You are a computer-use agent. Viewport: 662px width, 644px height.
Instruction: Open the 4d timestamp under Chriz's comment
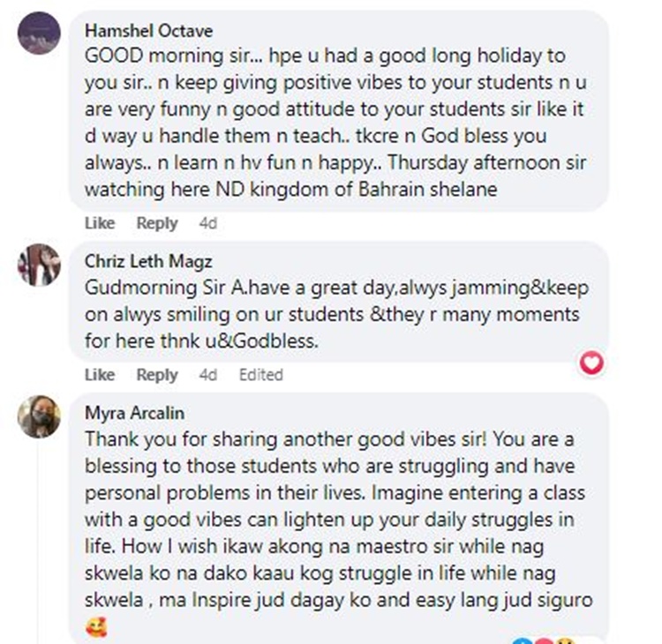point(207,375)
